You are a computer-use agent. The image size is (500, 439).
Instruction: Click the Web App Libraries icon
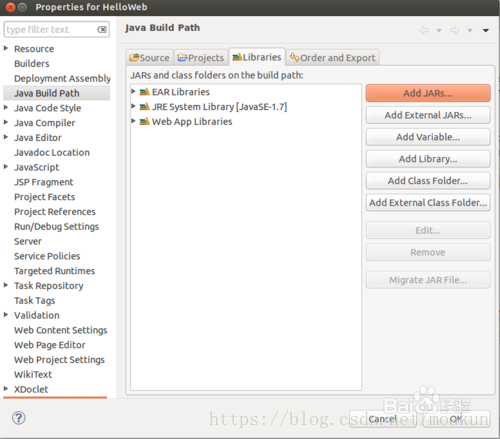(x=144, y=121)
